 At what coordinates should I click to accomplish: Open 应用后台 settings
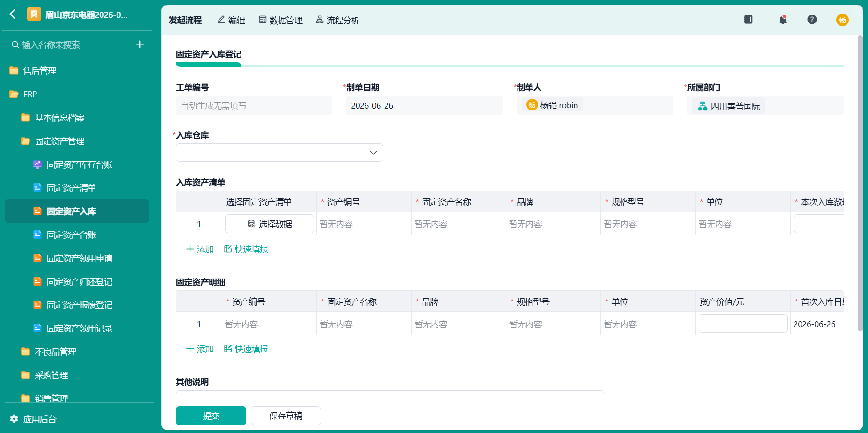tap(40, 419)
